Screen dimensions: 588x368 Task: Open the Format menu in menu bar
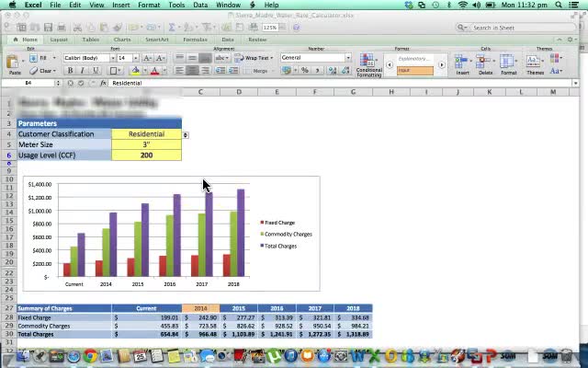(x=149, y=5)
